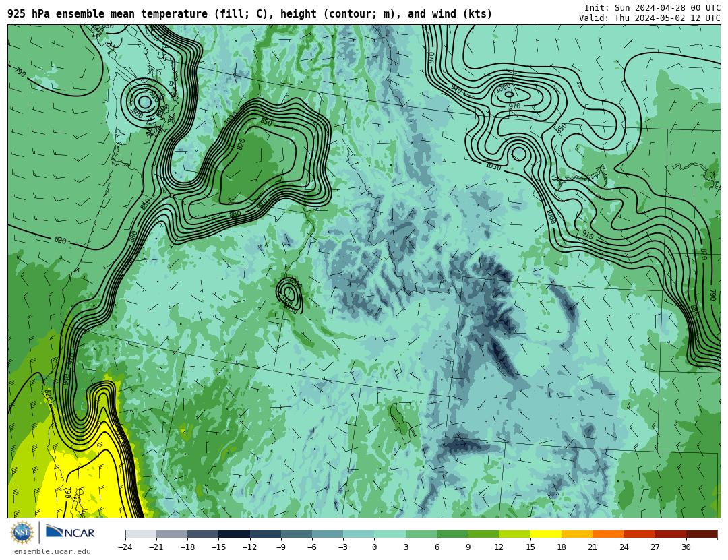Pick the darkest brown colorbar segment right of 30
The image size is (728, 560).
point(702,534)
